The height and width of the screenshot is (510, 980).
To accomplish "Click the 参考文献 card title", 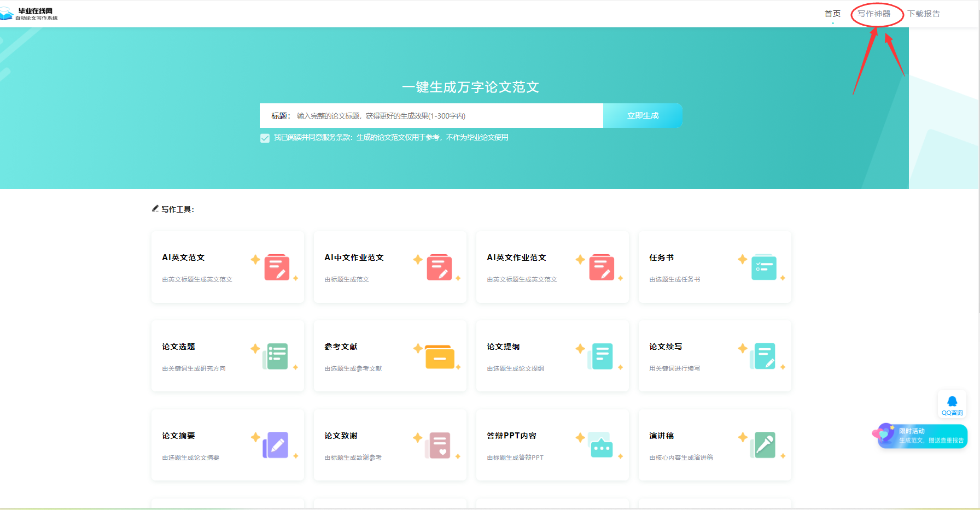I will pyautogui.click(x=341, y=347).
